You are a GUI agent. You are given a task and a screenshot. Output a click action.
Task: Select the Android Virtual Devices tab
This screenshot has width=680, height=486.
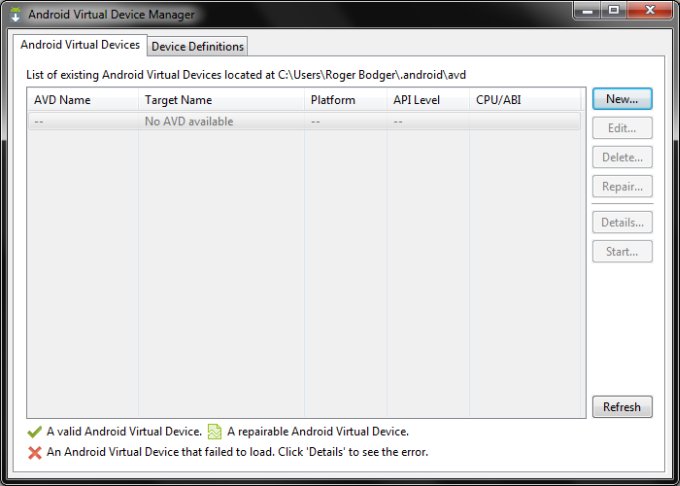[80, 45]
